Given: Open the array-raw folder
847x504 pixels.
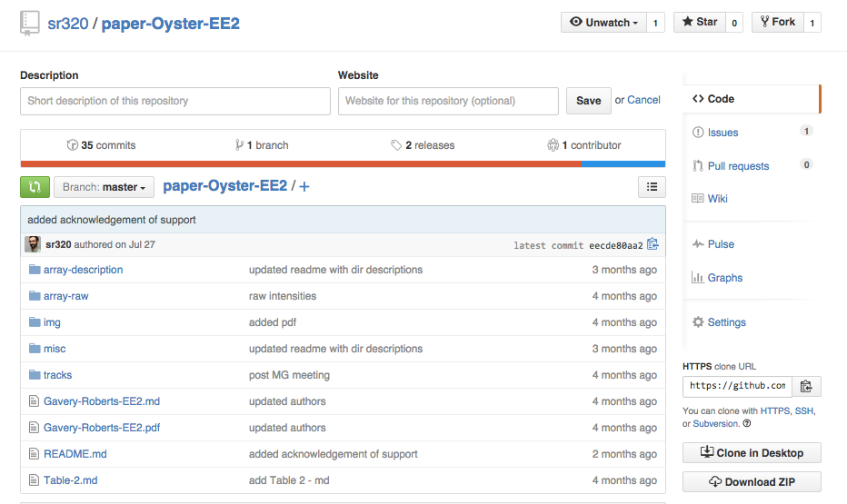Looking at the screenshot, I should (x=66, y=296).
